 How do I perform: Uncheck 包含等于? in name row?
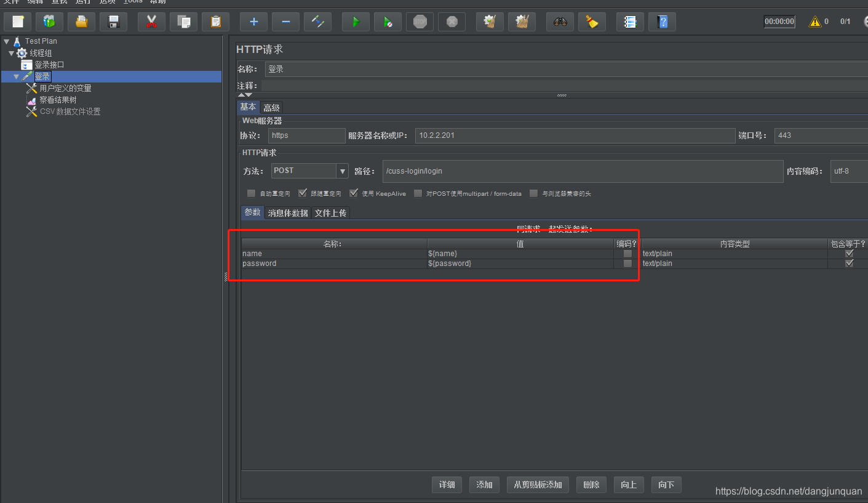[x=850, y=254]
